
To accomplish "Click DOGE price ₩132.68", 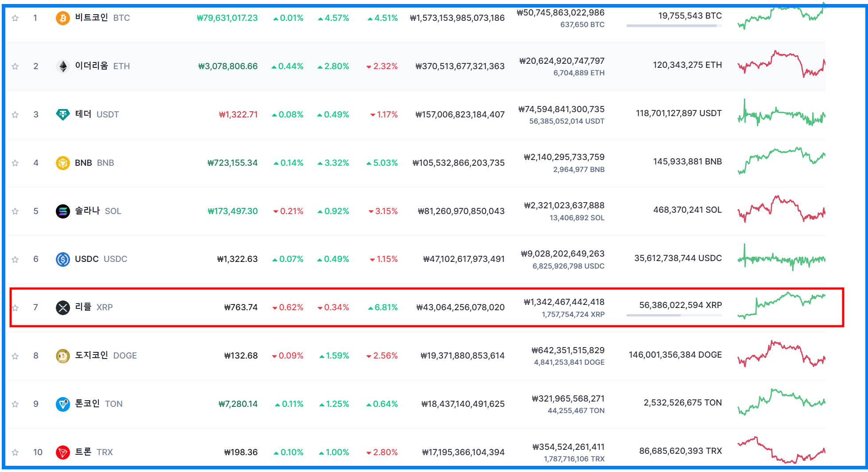I will (241, 356).
